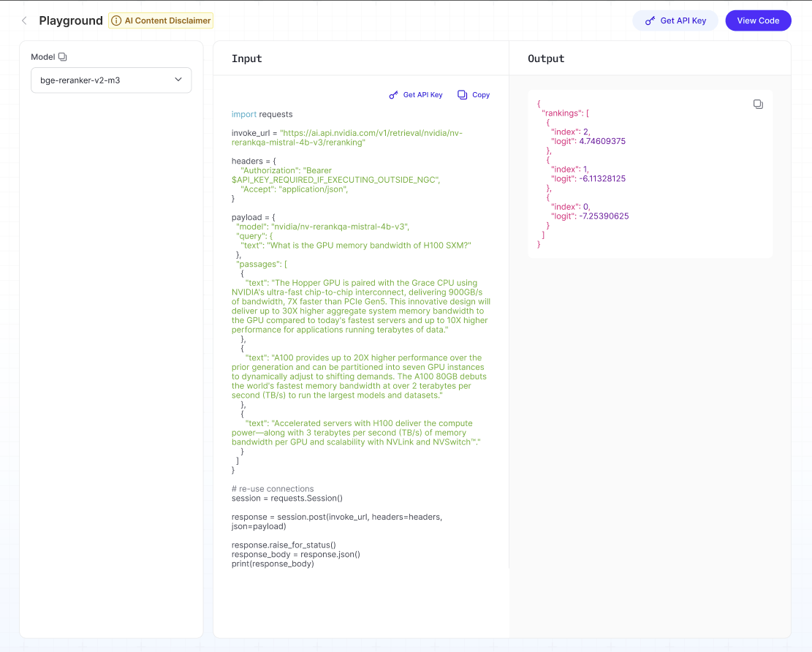Select the Input panel header

tap(246, 58)
